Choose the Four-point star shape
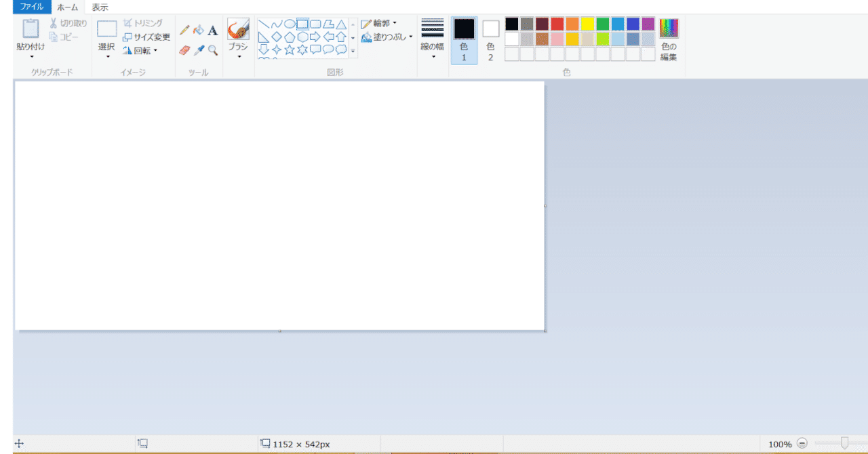 (x=277, y=49)
